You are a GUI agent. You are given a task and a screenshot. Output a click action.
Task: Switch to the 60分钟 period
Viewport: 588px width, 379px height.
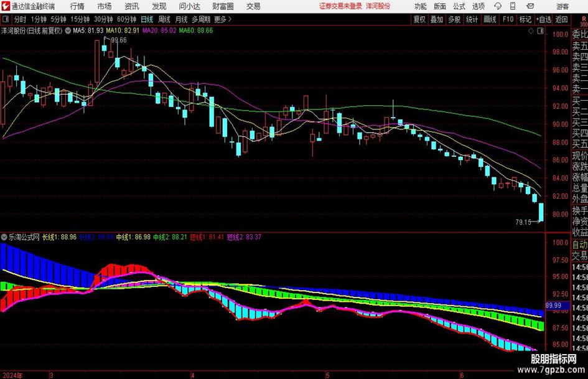coord(127,19)
